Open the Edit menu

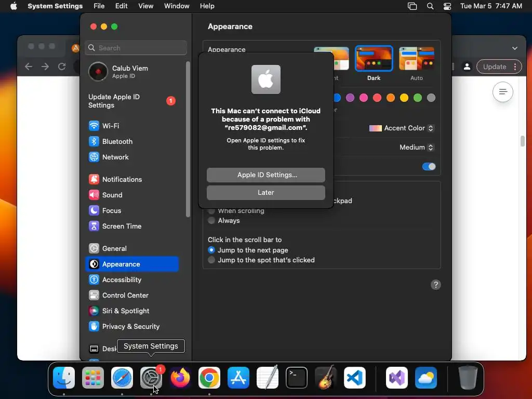[x=121, y=6]
